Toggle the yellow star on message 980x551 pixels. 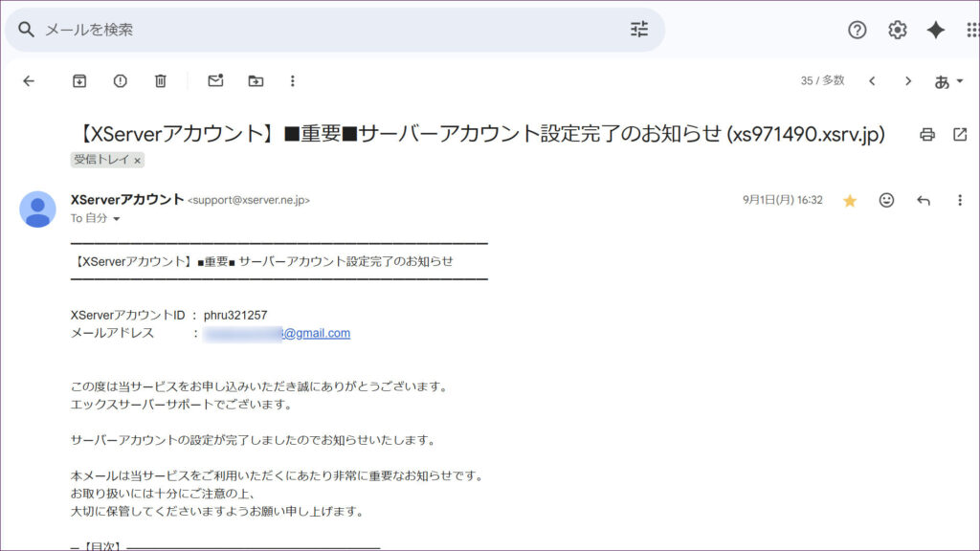pyautogui.click(x=849, y=200)
